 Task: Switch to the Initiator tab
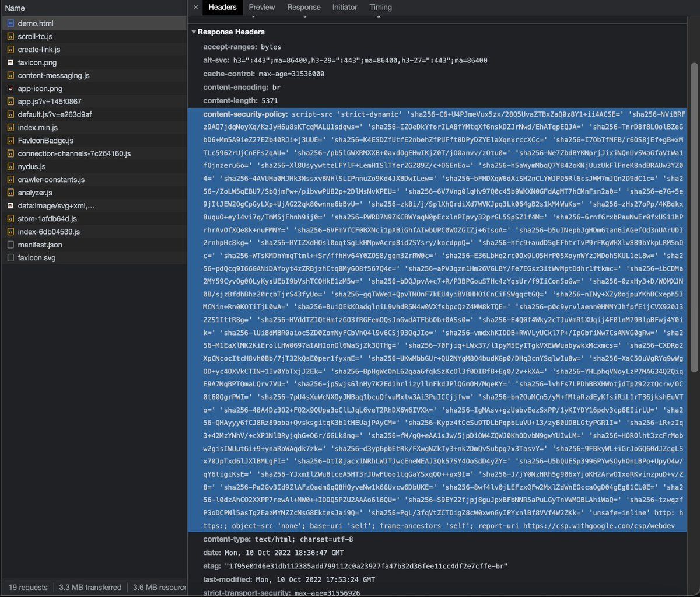pyautogui.click(x=345, y=8)
